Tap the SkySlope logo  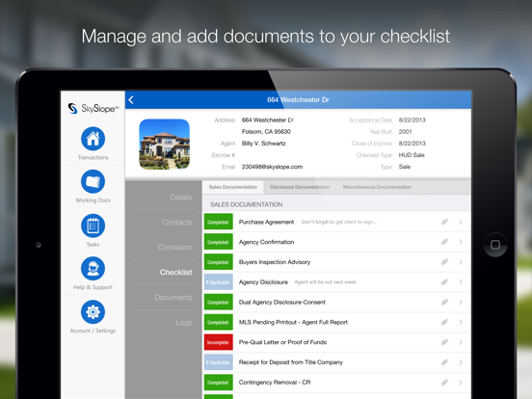click(93, 109)
